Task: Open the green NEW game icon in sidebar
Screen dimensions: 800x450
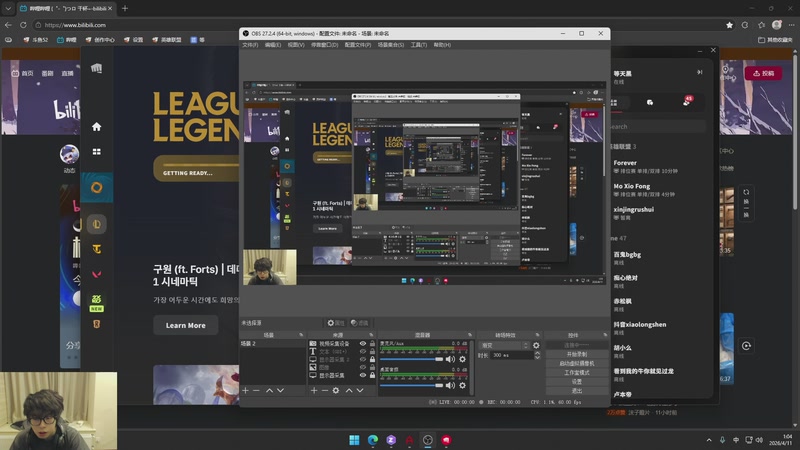Action: (96, 303)
